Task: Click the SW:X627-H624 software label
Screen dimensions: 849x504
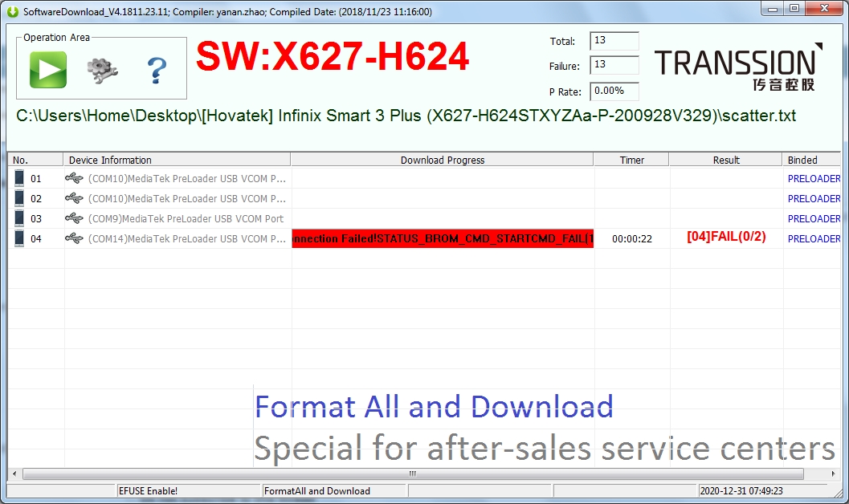Action: [x=332, y=56]
